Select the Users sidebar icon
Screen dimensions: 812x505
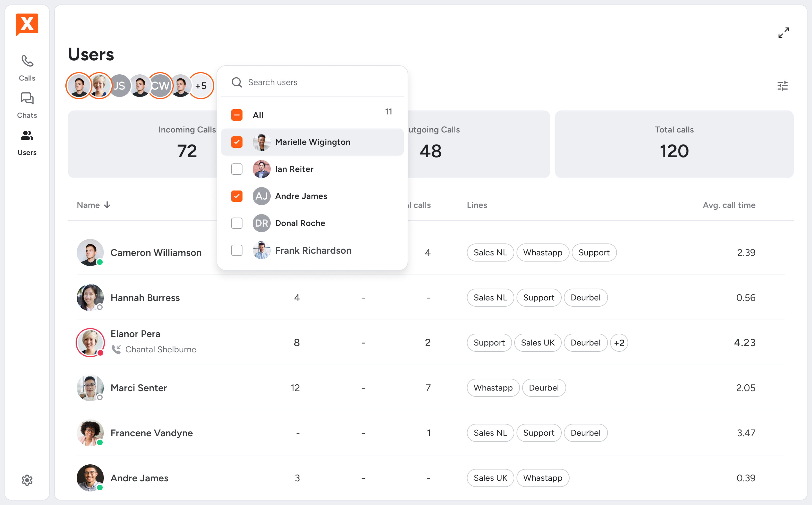coord(27,135)
